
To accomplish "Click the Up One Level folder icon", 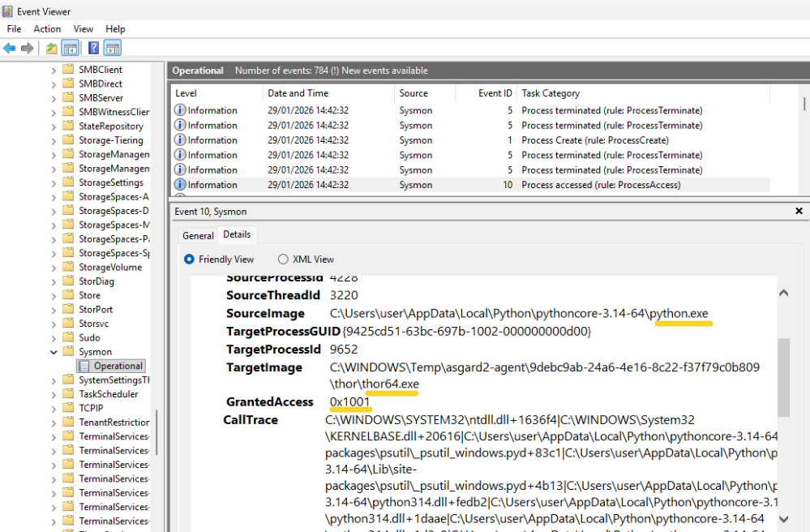I will [x=52, y=49].
